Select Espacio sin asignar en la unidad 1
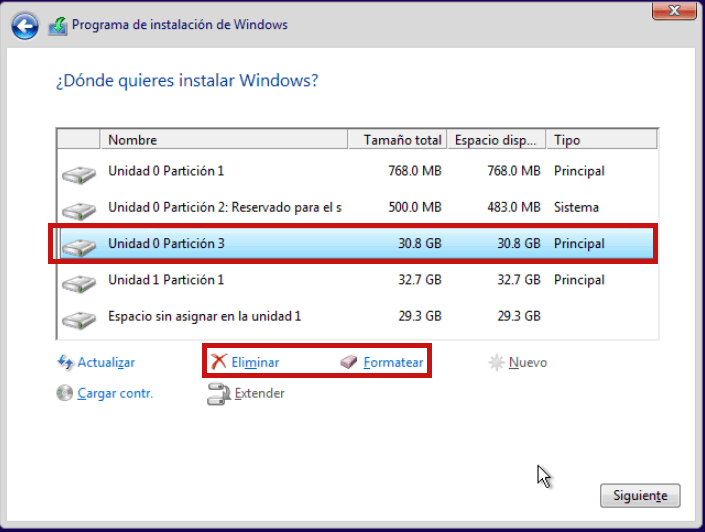This screenshot has height=532, width=705. tap(358, 316)
